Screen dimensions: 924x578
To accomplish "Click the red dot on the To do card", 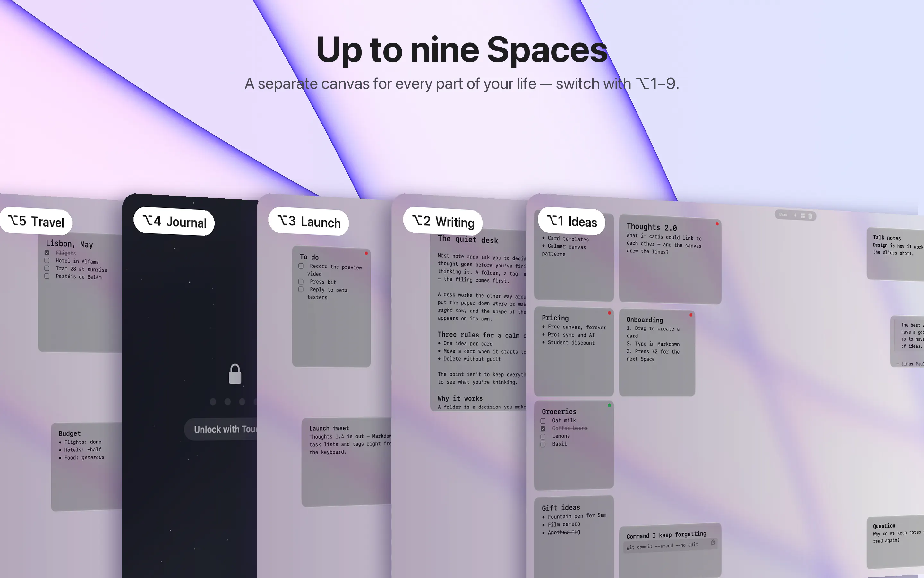I will [366, 253].
